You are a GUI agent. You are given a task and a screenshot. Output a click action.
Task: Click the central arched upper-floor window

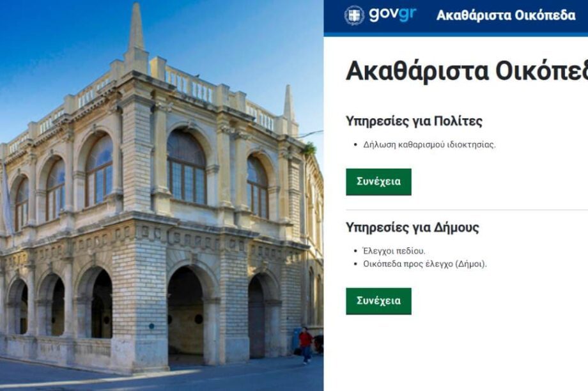pos(186,167)
